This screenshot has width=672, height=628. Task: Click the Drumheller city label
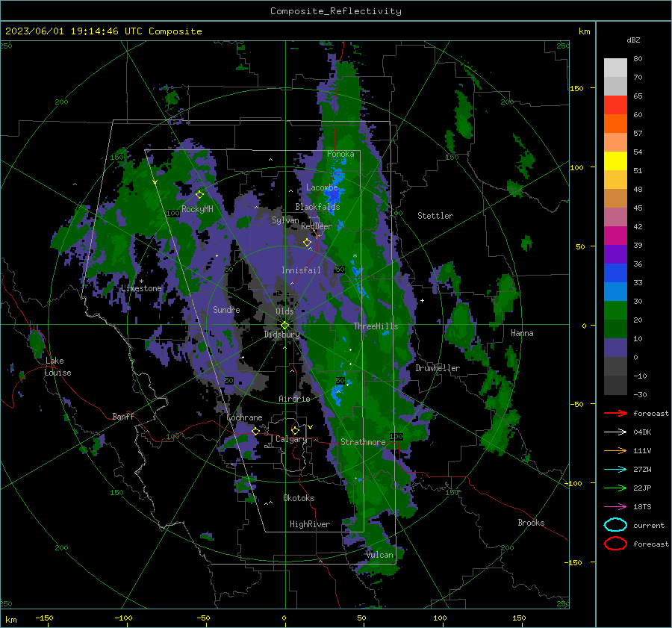[x=438, y=368]
